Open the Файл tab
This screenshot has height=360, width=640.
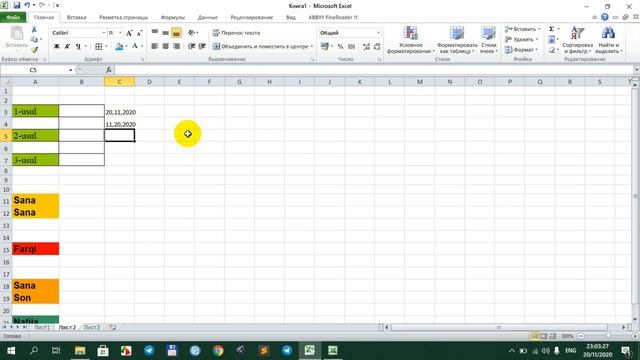[x=13, y=18]
